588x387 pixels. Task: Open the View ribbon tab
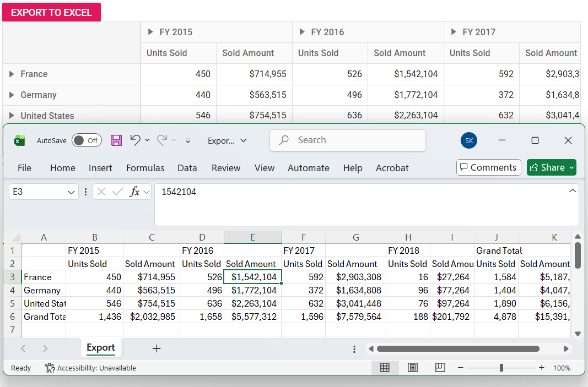click(x=265, y=168)
